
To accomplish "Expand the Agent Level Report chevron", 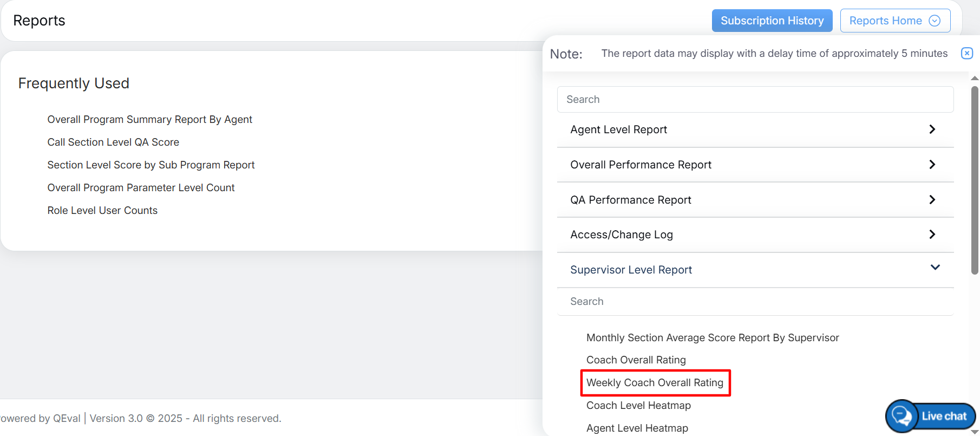I will pyautogui.click(x=932, y=129).
